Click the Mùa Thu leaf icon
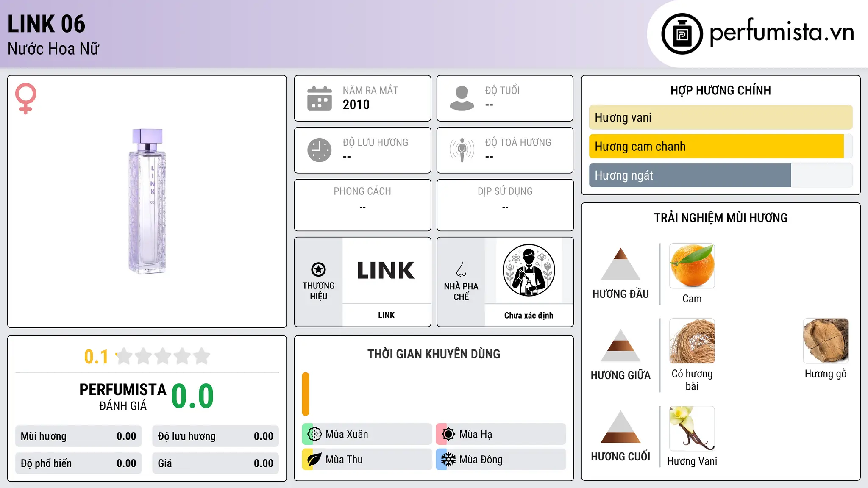Image resolution: width=868 pixels, height=488 pixels. 314,460
